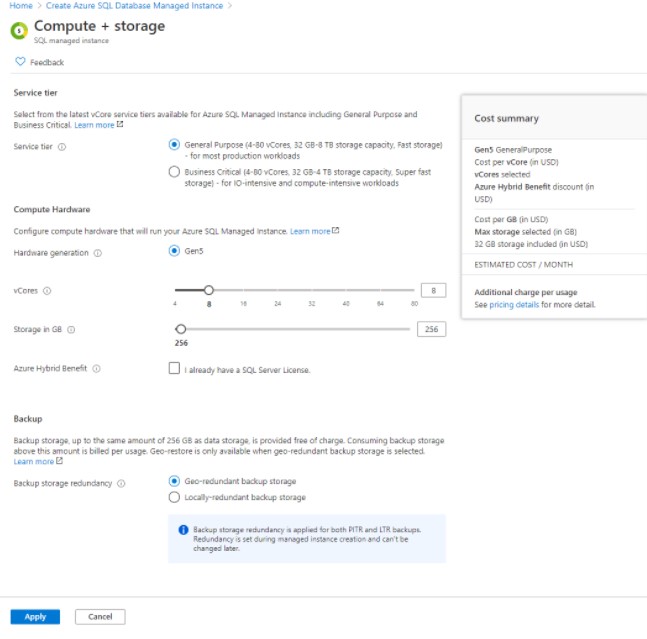
Task: Go to Home breadcrumb
Action: 21,6
